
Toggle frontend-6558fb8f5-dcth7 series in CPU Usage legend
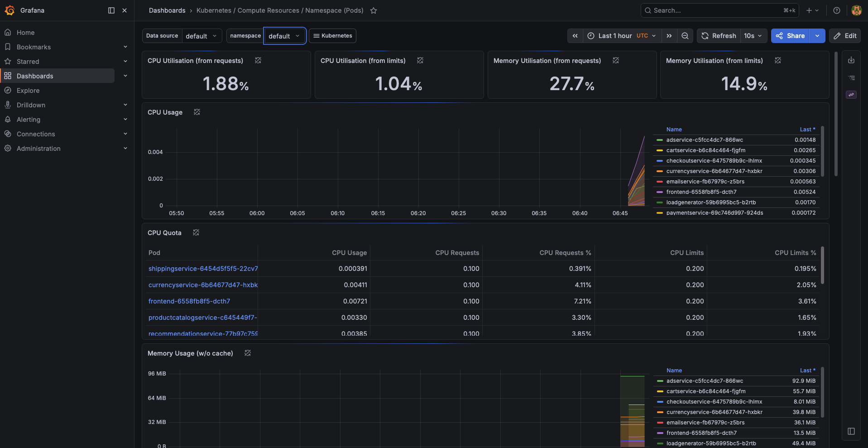point(701,192)
